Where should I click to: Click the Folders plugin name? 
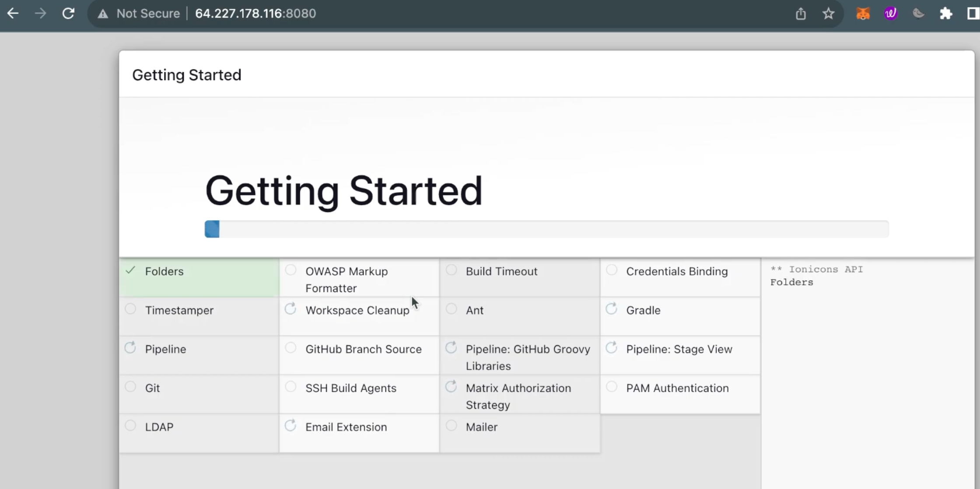point(164,271)
